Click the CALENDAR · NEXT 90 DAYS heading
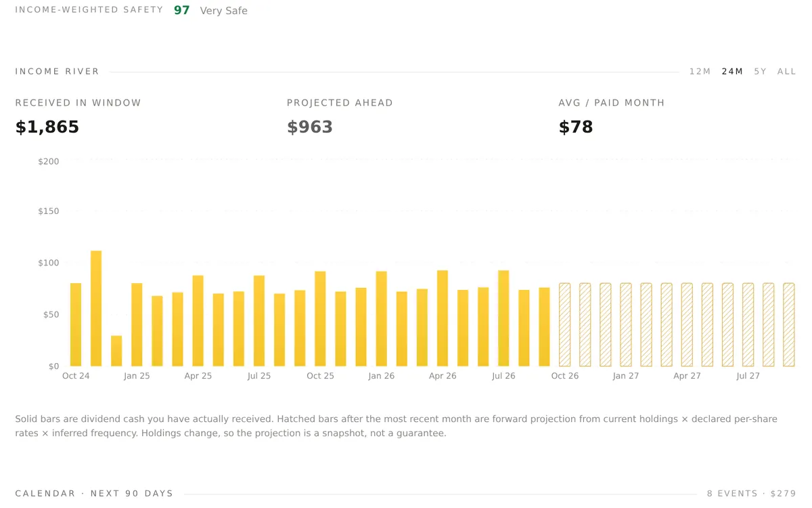The height and width of the screenshot is (508, 812). 95,493
